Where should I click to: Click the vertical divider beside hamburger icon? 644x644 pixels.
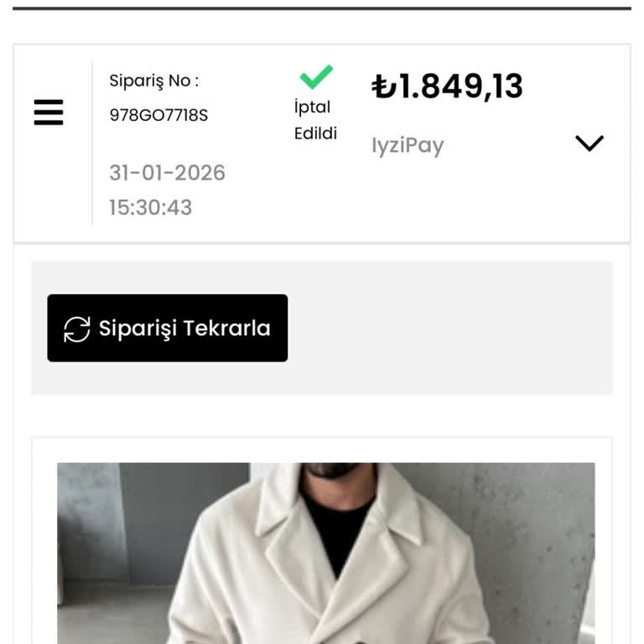click(x=92, y=143)
